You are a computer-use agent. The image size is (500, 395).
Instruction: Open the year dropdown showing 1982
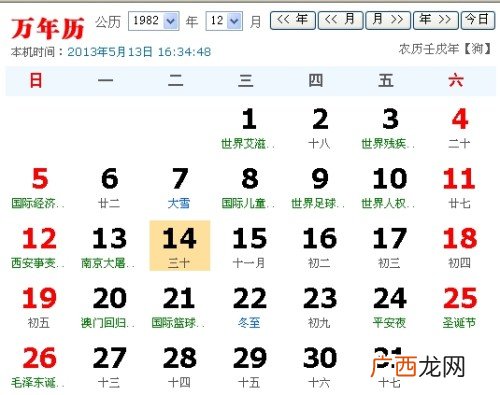coord(154,21)
